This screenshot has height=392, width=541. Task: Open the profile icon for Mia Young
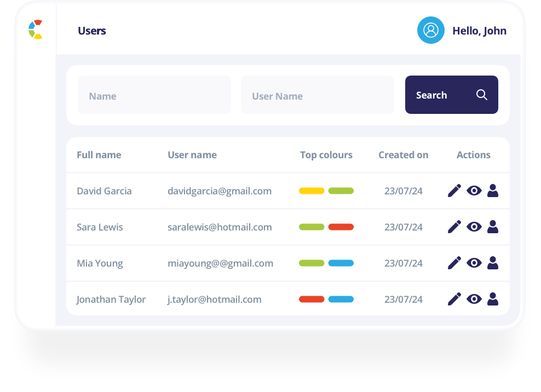coord(492,263)
